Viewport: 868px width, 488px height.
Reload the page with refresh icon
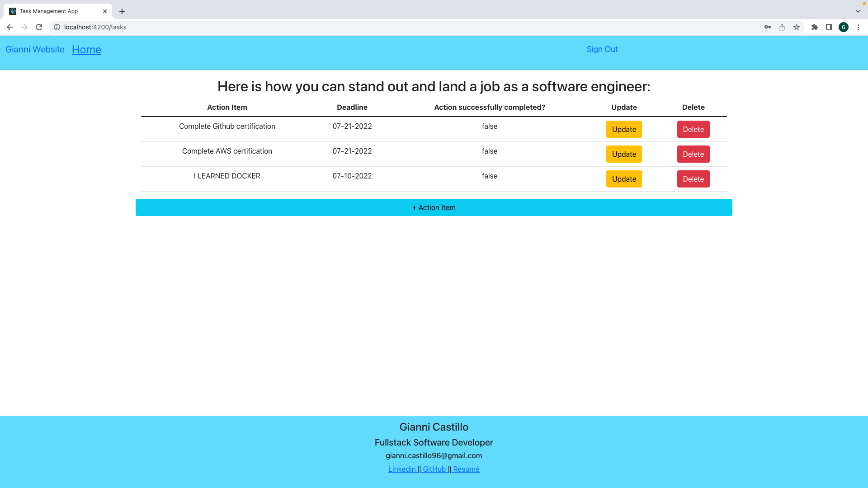(39, 27)
